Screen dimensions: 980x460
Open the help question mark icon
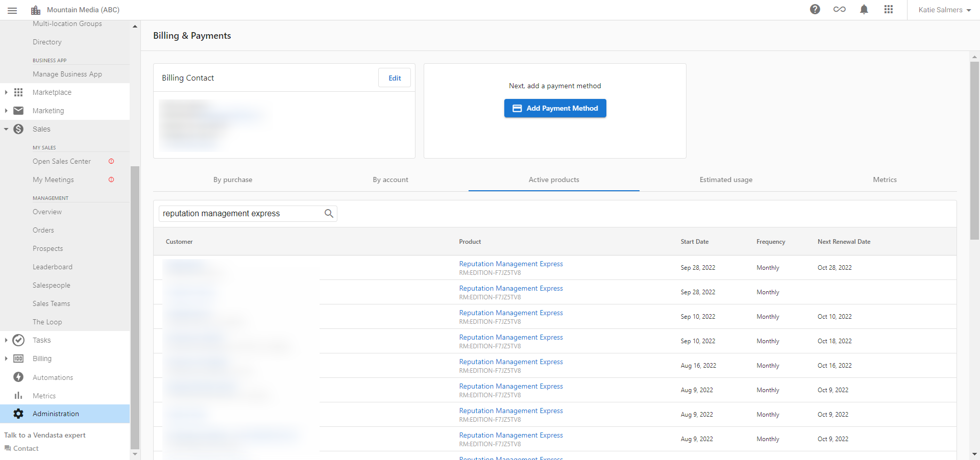815,9
